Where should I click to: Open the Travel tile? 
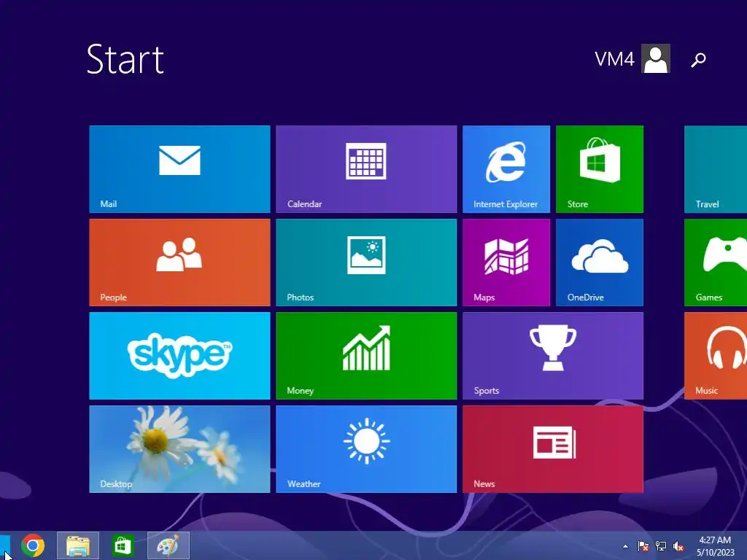pos(716,169)
